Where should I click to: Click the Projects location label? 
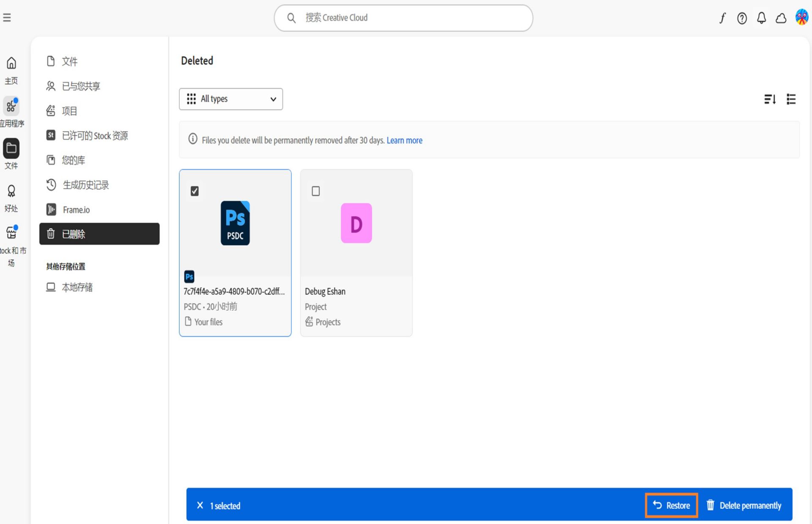(x=328, y=322)
